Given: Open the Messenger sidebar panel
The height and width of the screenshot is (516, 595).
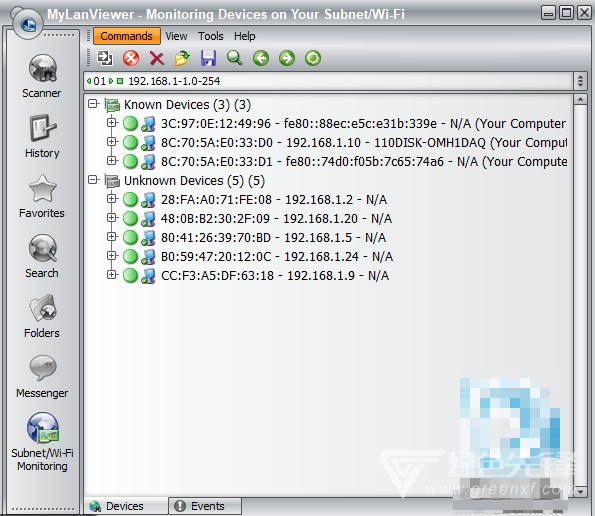Looking at the screenshot, I should [42, 376].
